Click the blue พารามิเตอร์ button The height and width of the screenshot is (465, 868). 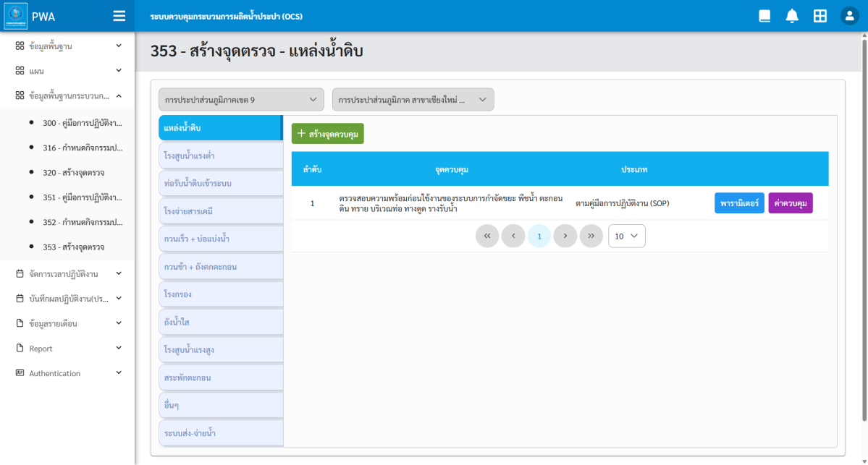click(739, 203)
